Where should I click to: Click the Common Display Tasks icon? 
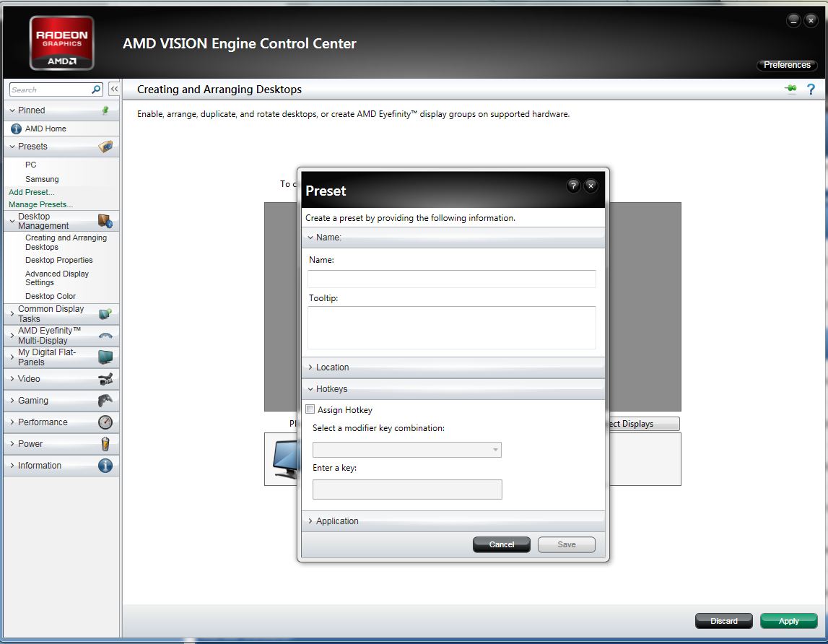105,314
